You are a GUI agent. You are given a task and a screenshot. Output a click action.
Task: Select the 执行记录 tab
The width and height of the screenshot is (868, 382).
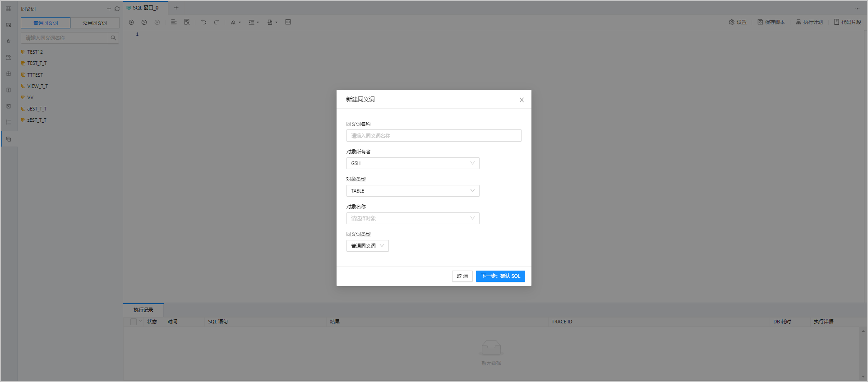point(143,310)
